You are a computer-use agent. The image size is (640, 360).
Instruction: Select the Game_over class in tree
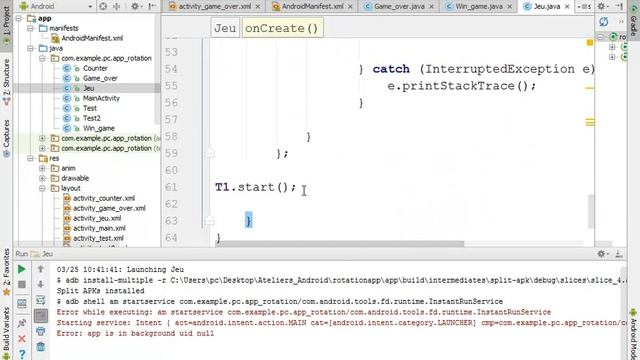(x=90, y=78)
